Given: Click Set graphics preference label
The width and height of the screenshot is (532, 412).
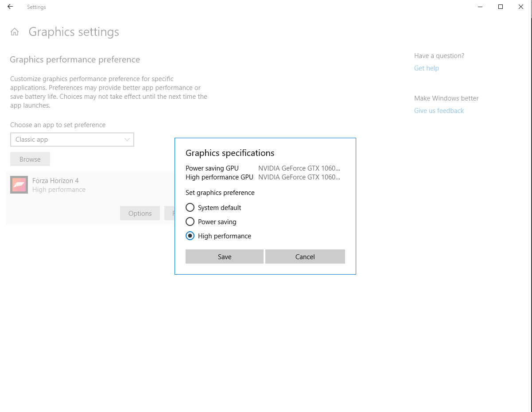Looking at the screenshot, I should click(220, 193).
